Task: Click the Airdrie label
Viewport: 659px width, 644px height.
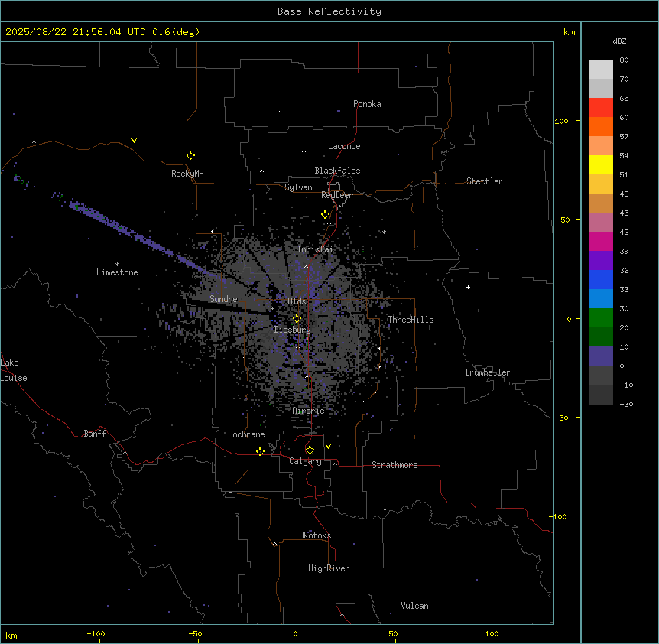Action: [x=308, y=411]
